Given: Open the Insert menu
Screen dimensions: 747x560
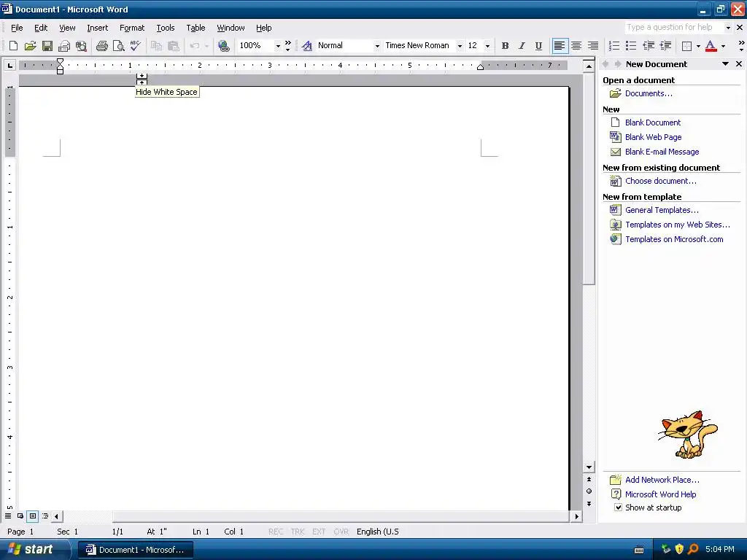Looking at the screenshot, I should tap(97, 28).
